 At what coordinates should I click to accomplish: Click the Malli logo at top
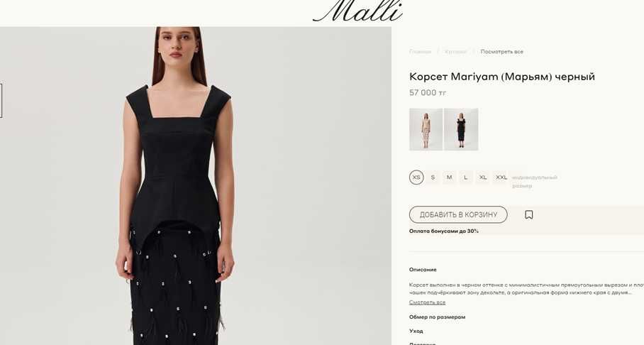pos(357,11)
